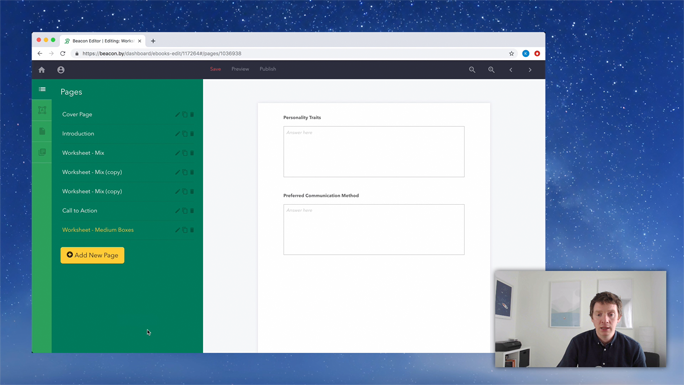Image resolution: width=684 pixels, height=385 pixels.
Task: Click the Preferred Communication Method answer box
Action: [x=374, y=229]
